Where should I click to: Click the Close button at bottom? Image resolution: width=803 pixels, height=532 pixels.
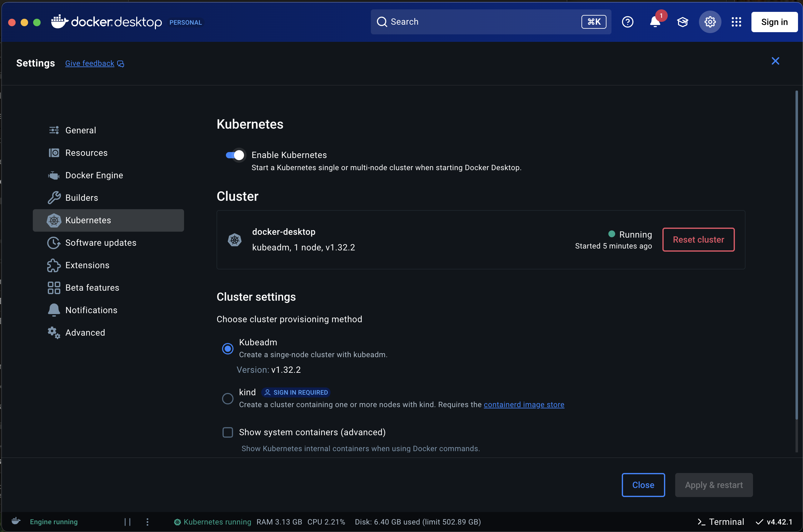(643, 485)
